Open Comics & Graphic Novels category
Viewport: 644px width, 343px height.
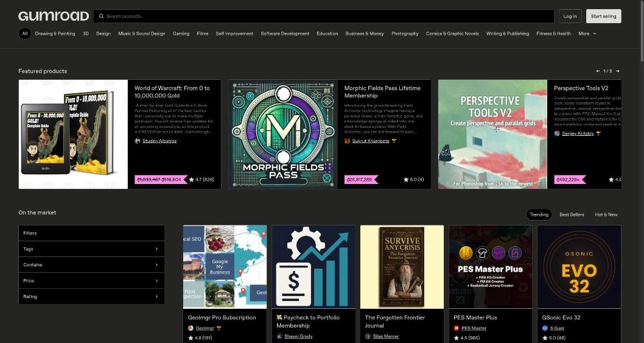tap(452, 34)
